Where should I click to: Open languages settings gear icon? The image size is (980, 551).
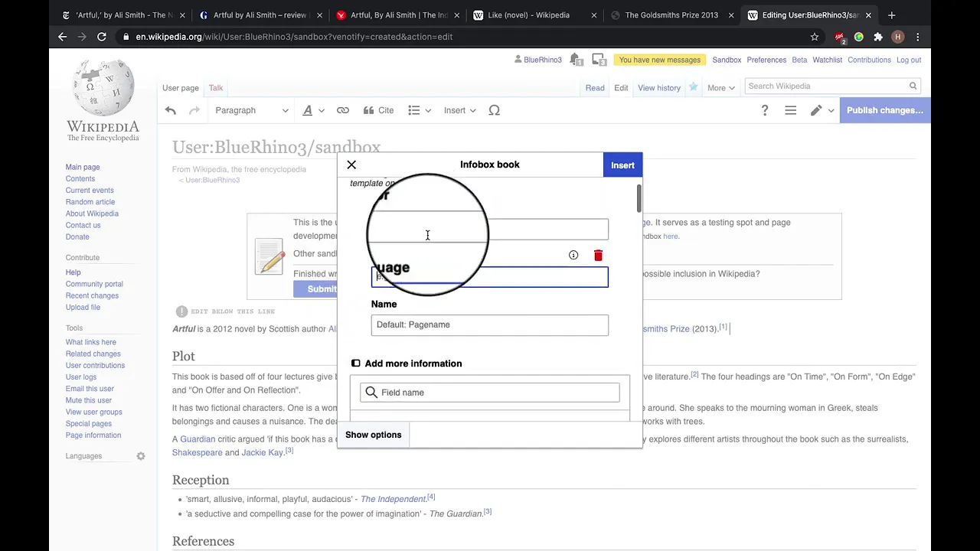tap(141, 456)
